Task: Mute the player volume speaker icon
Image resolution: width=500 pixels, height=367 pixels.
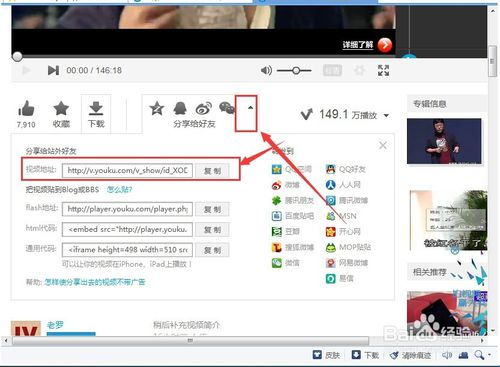Action: tap(266, 70)
